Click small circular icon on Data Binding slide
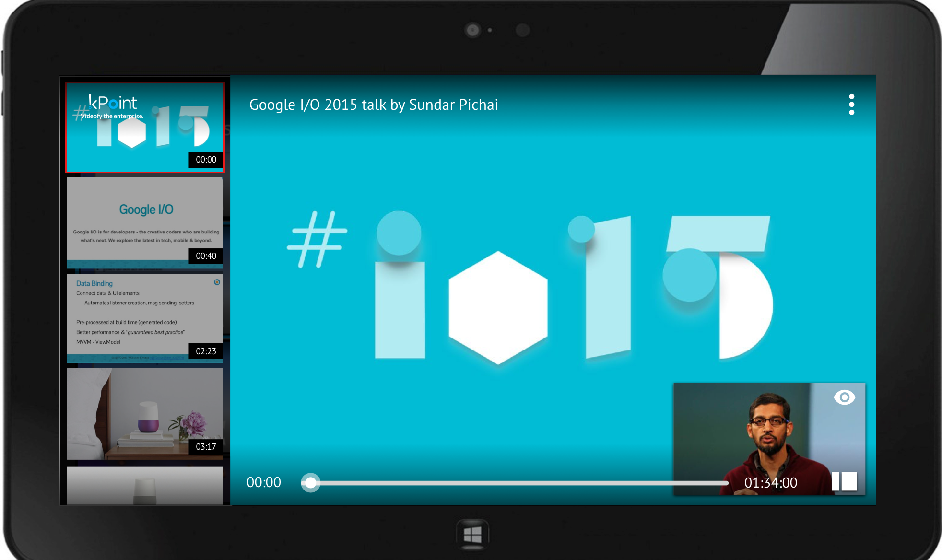 [217, 282]
